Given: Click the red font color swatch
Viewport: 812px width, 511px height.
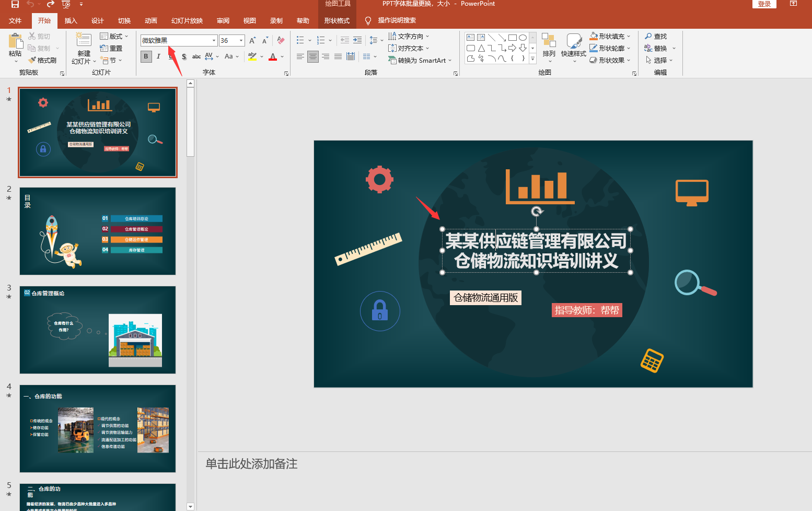Looking at the screenshot, I should click(273, 56).
